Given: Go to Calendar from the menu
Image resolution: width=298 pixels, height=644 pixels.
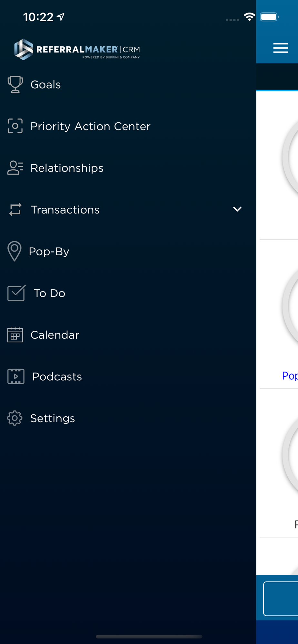Looking at the screenshot, I should tap(55, 335).
